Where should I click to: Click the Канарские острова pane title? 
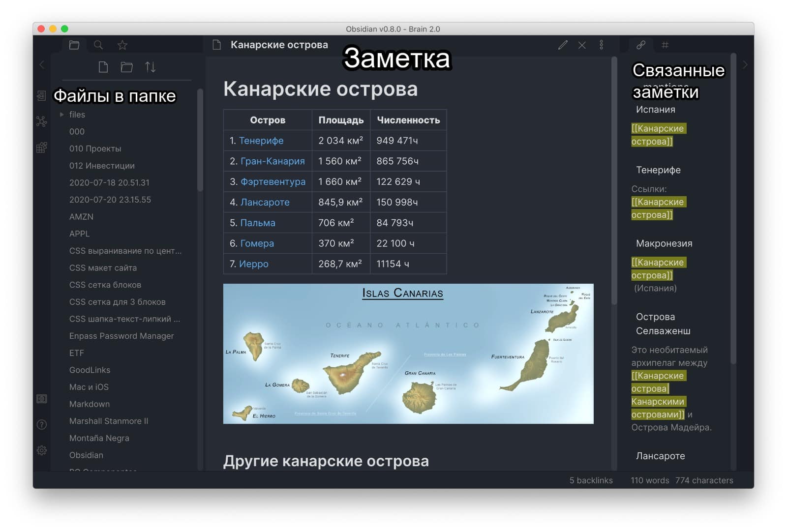pyautogui.click(x=279, y=45)
